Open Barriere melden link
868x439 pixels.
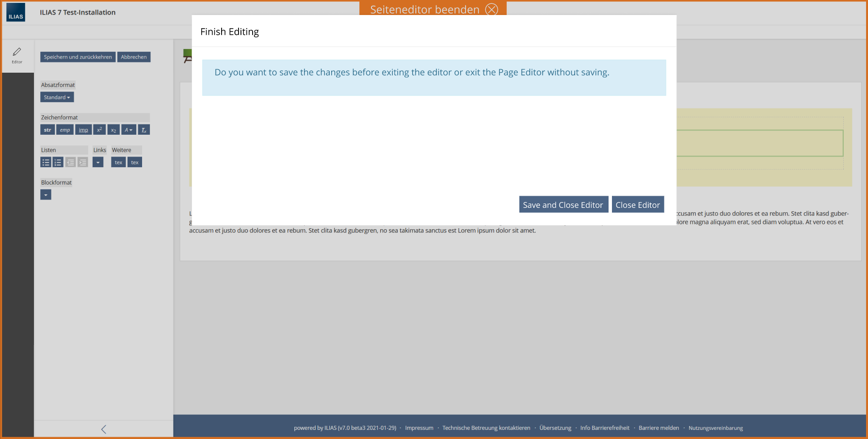pos(659,428)
